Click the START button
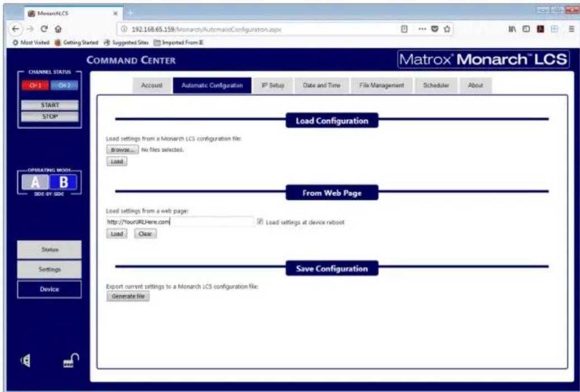The width and height of the screenshot is (580, 392). 50,105
